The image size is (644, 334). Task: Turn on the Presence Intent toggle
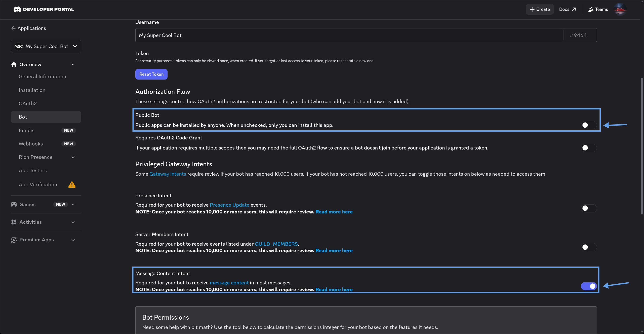point(589,208)
